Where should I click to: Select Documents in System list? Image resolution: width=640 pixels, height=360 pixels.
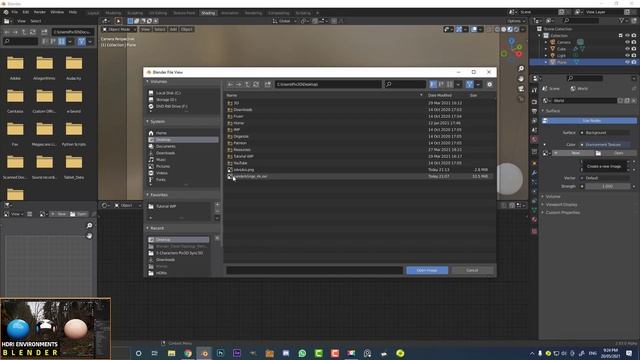(x=183, y=147)
